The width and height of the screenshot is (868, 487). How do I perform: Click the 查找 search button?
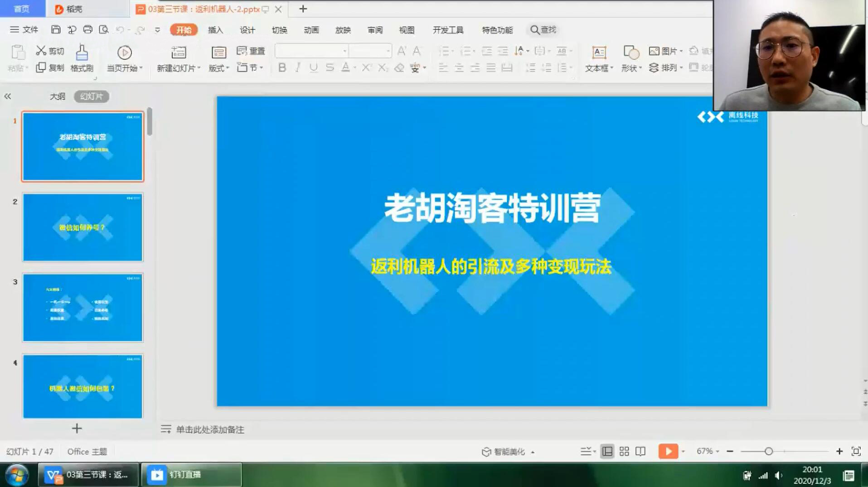point(543,30)
